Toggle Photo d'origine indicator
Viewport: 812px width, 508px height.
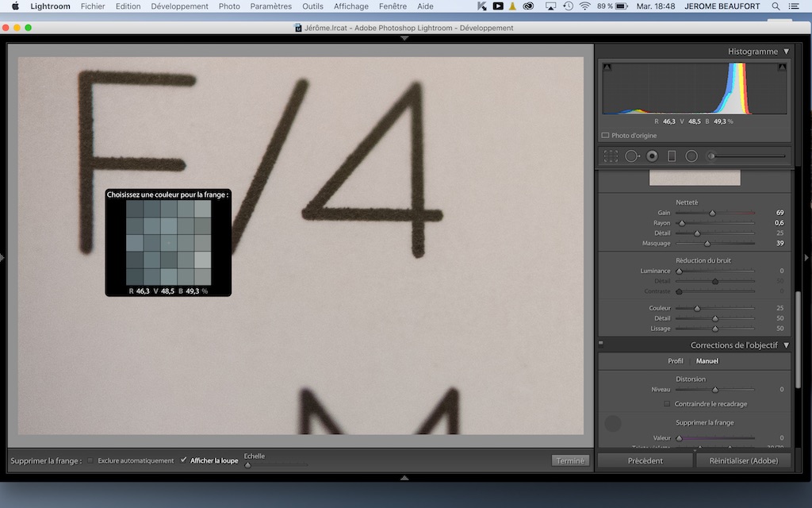tap(605, 135)
